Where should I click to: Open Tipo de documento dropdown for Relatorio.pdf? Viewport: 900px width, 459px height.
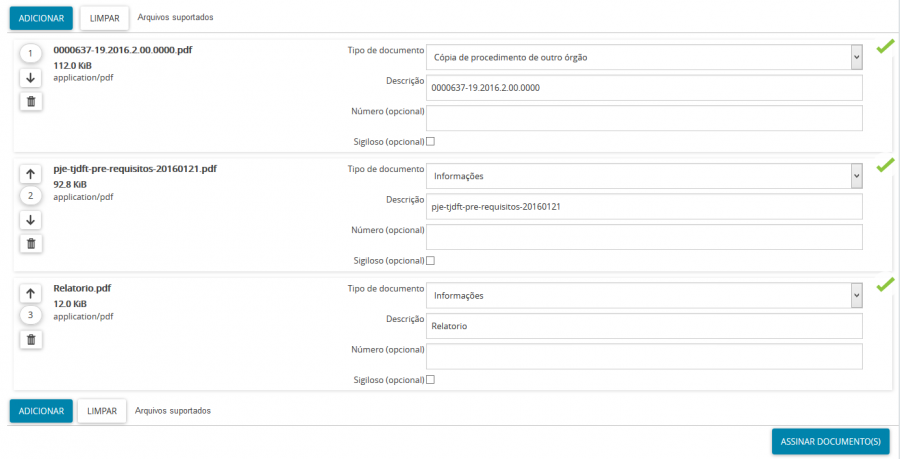644,296
